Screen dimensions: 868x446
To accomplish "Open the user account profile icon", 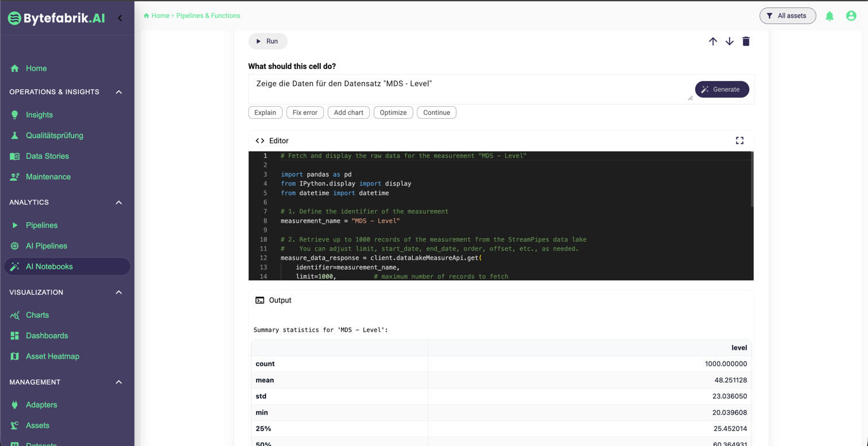I will coord(851,16).
